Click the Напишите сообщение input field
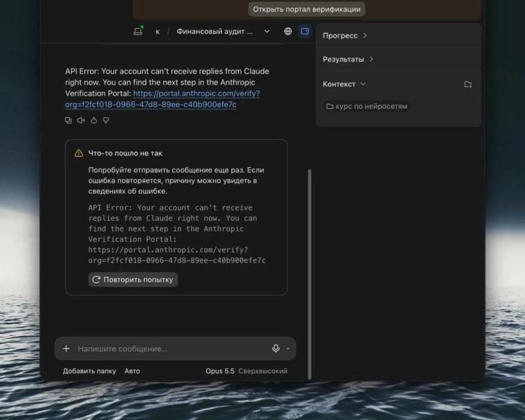Screen dimensions: 525x420 pos(172,349)
